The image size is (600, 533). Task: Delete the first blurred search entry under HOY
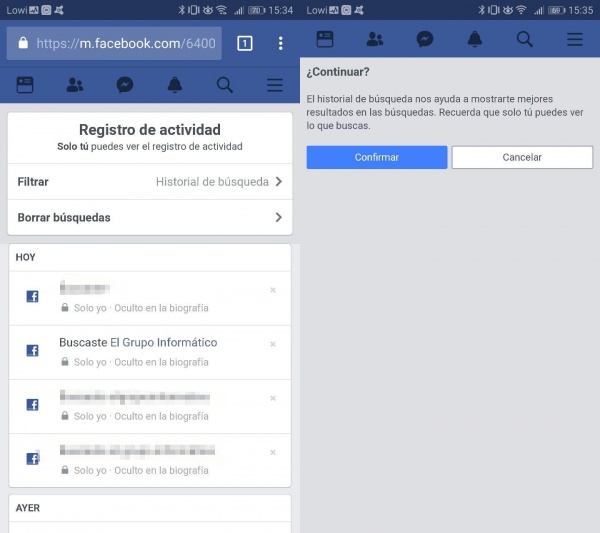(273, 290)
